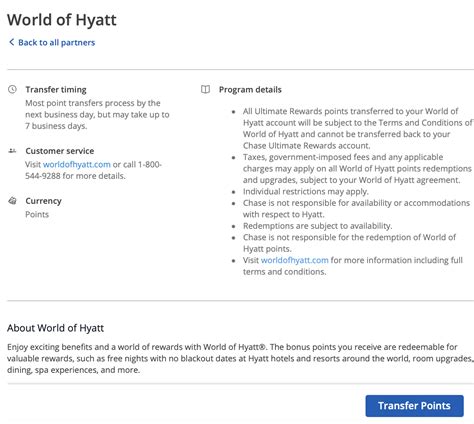This screenshot has height=424, width=474.
Task: Select the World of Hyatt page title
Action: click(x=62, y=20)
